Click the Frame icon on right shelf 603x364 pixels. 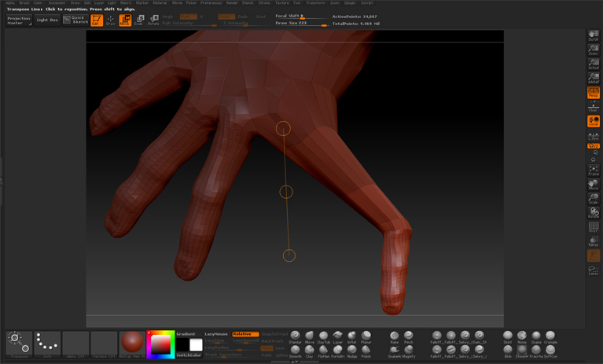click(x=593, y=171)
